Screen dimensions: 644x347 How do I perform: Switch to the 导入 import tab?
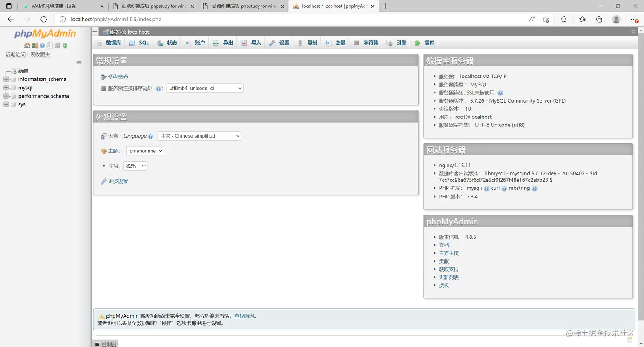pyautogui.click(x=251, y=43)
